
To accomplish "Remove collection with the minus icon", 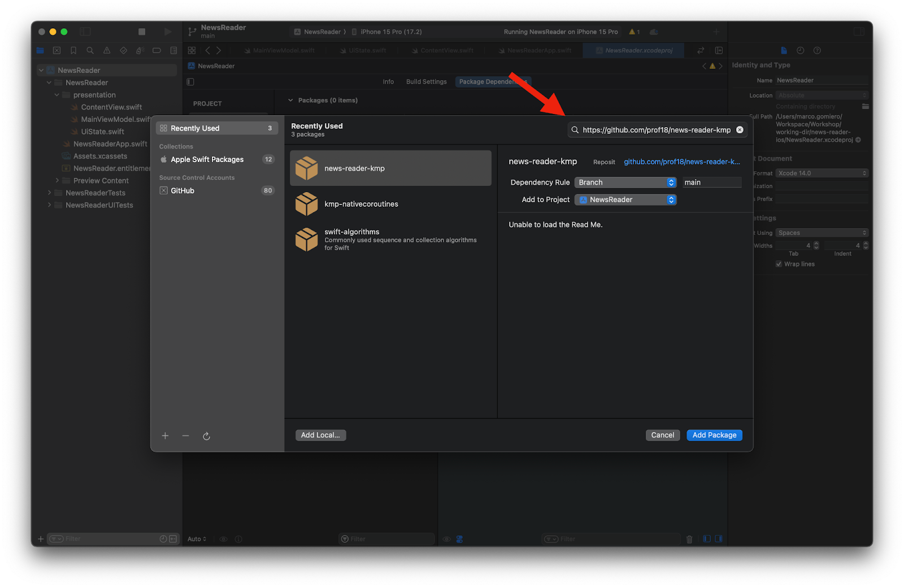I will coord(185,435).
